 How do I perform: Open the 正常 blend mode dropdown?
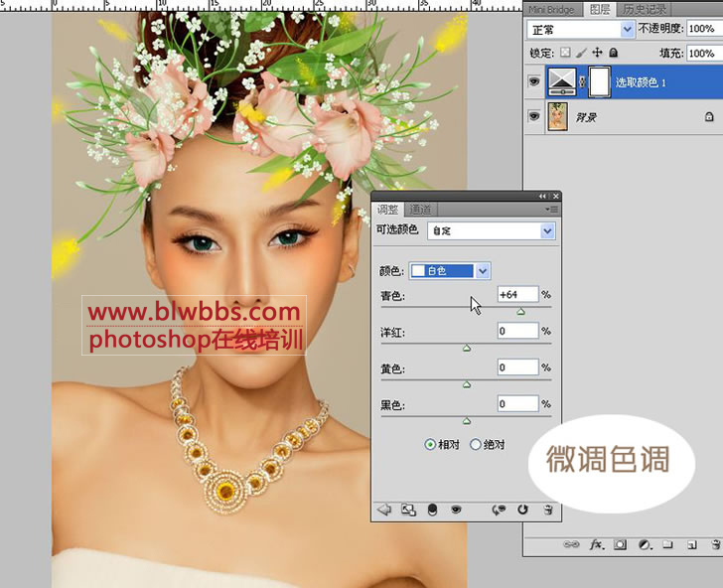click(x=580, y=30)
